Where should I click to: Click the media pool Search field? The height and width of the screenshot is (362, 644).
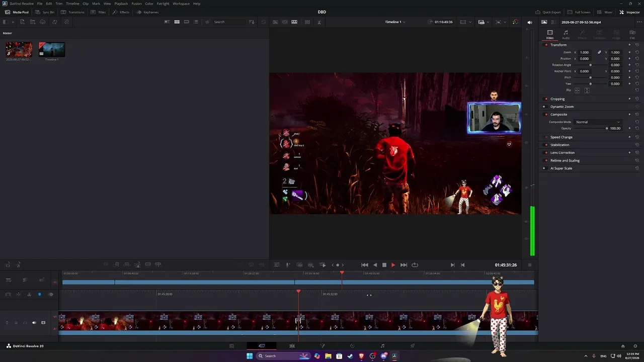point(229,22)
